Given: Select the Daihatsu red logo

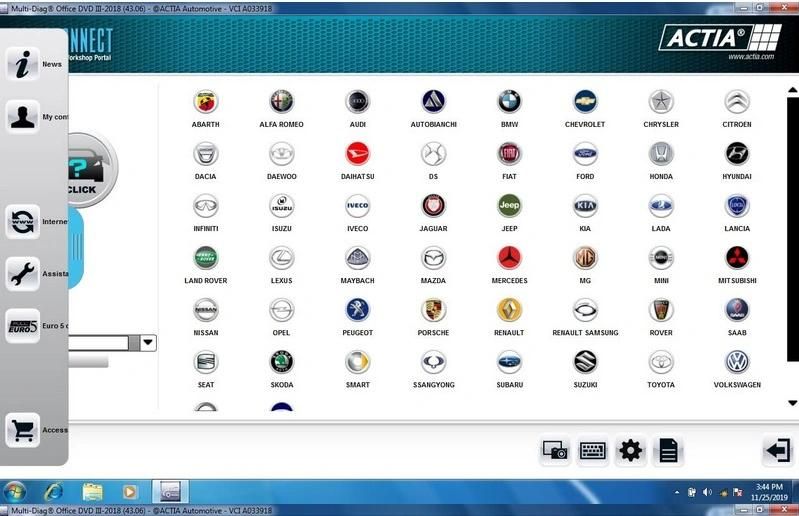Looking at the screenshot, I should coord(357,154).
